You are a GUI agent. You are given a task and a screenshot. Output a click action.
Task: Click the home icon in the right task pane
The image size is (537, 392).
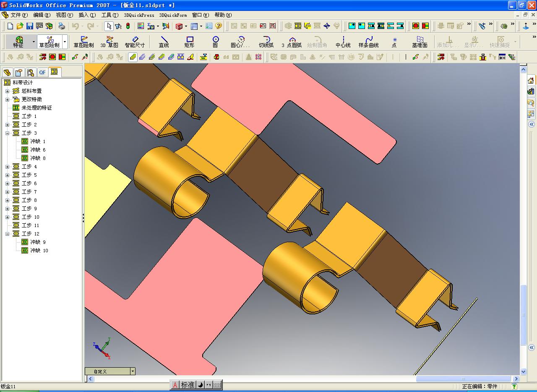(x=531, y=81)
